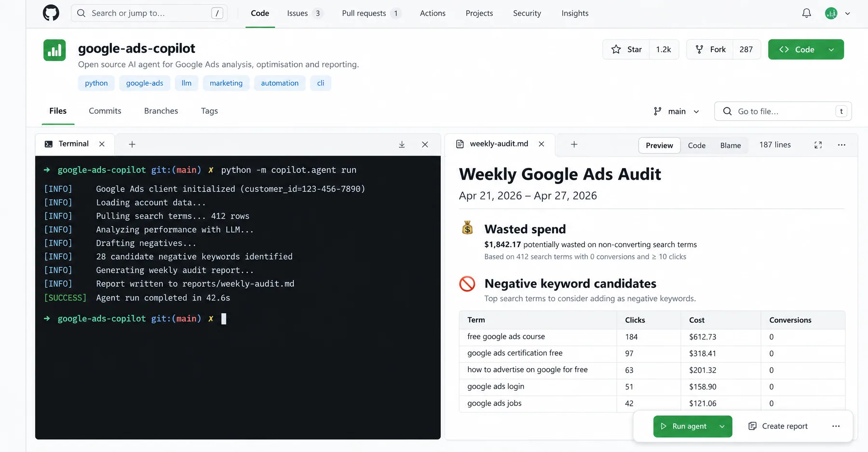Screen dimensions: 868x452
Task: Expand the green Code button dropdown
Action: coord(831,50)
